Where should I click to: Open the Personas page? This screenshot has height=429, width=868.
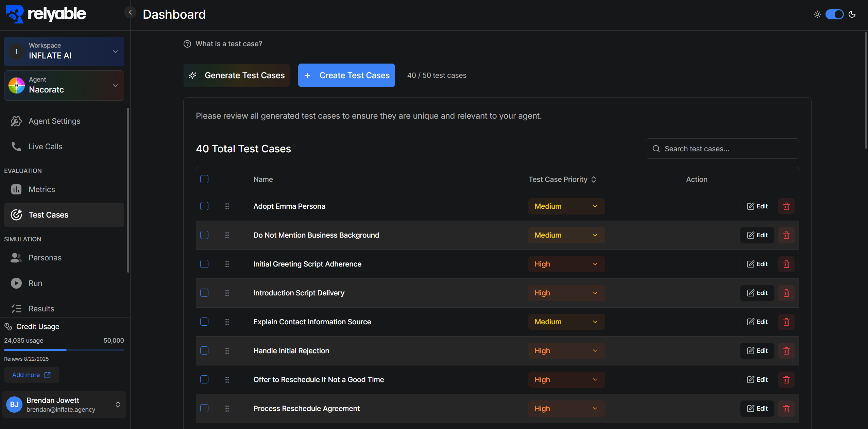[64, 258]
